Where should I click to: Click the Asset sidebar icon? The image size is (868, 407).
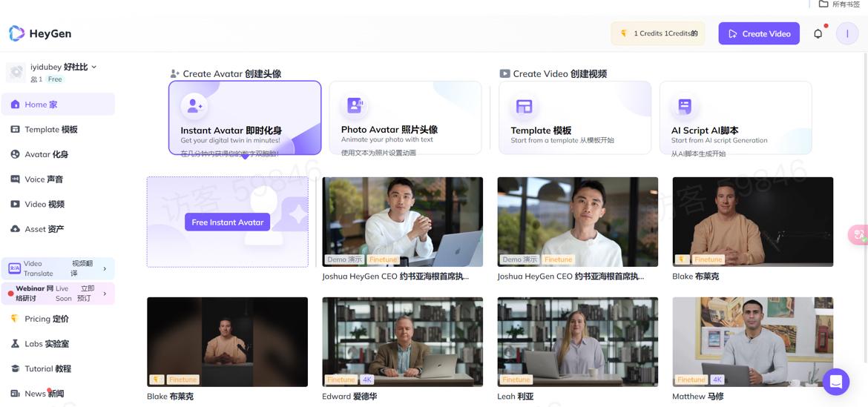[15, 229]
